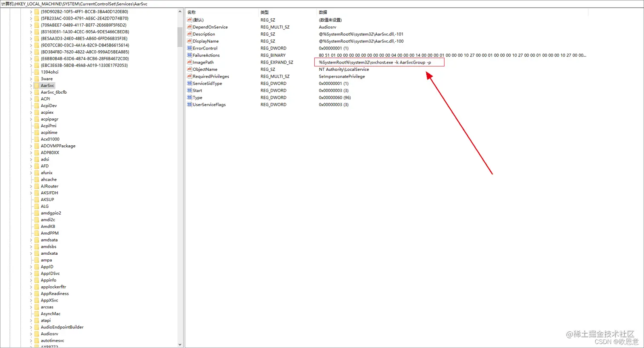The height and width of the screenshot is (348, 644).
Task: Click the ServiceSidType DWORD icon
Action: pos(190,83)
